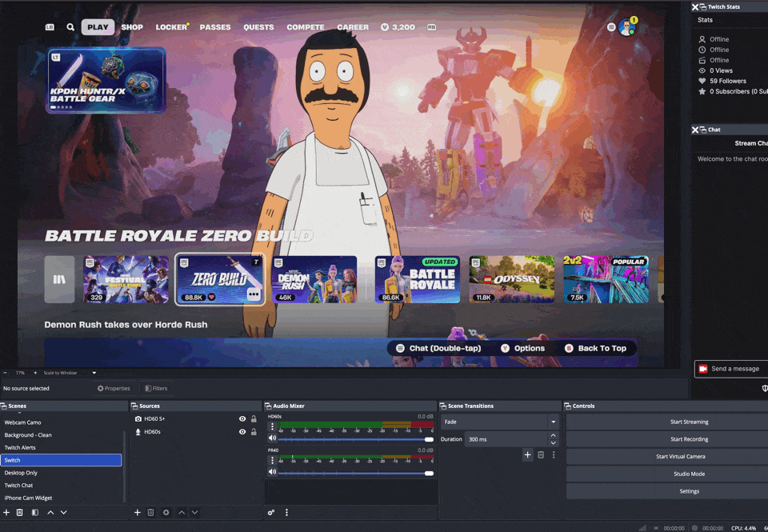Open PR40 audio options three-dot menu

coord(272,461)
